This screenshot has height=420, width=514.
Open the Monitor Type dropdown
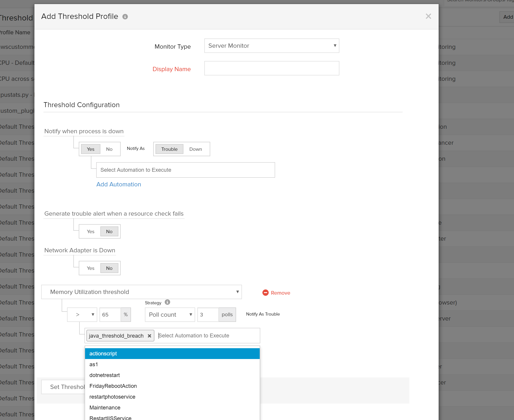(271, 46)
